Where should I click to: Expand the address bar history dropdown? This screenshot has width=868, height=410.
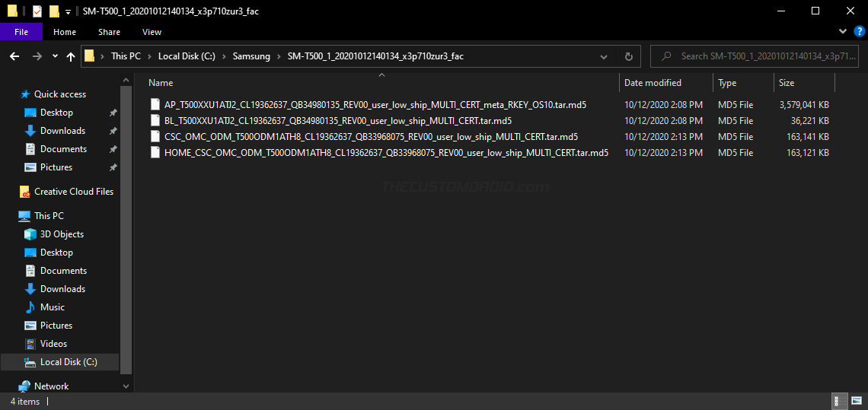[x=603, y=56]
